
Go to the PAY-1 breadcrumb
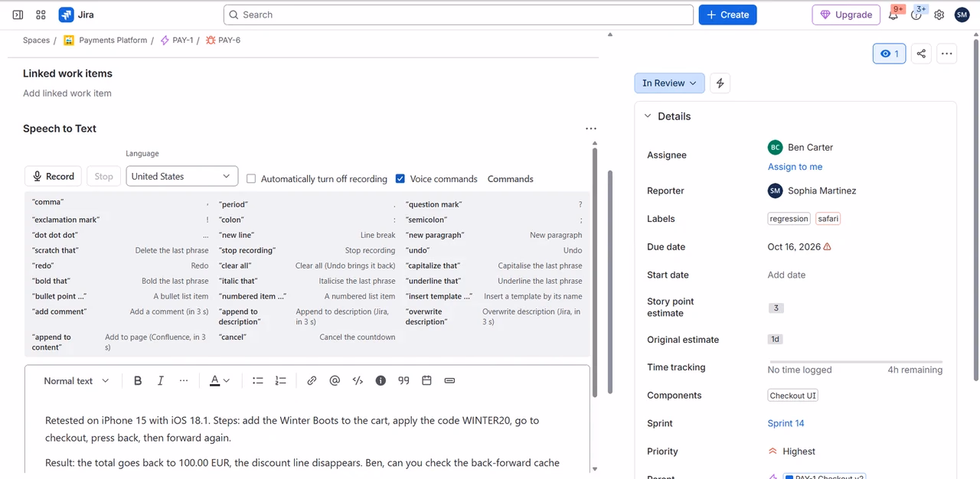click(183, 40)
